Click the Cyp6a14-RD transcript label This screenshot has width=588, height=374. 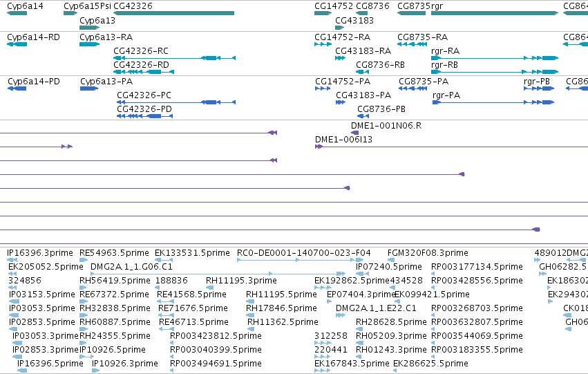[x=33, y=37]
